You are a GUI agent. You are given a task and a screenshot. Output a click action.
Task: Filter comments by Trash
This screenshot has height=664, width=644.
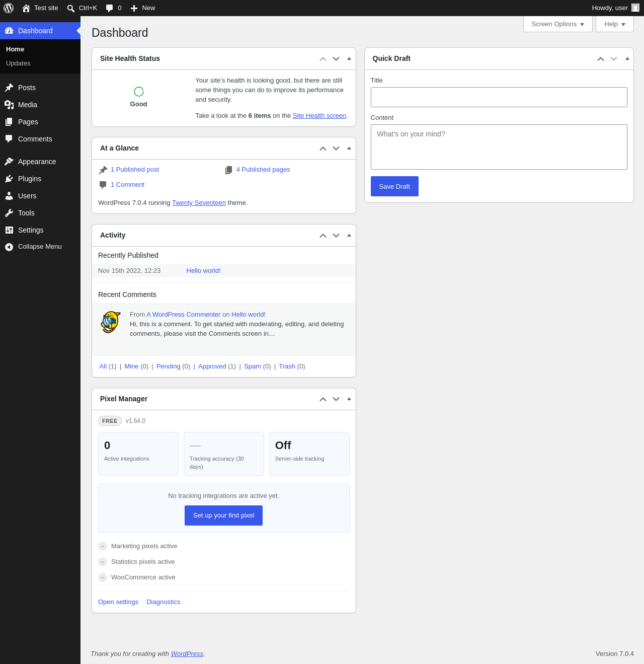[287, 366]
